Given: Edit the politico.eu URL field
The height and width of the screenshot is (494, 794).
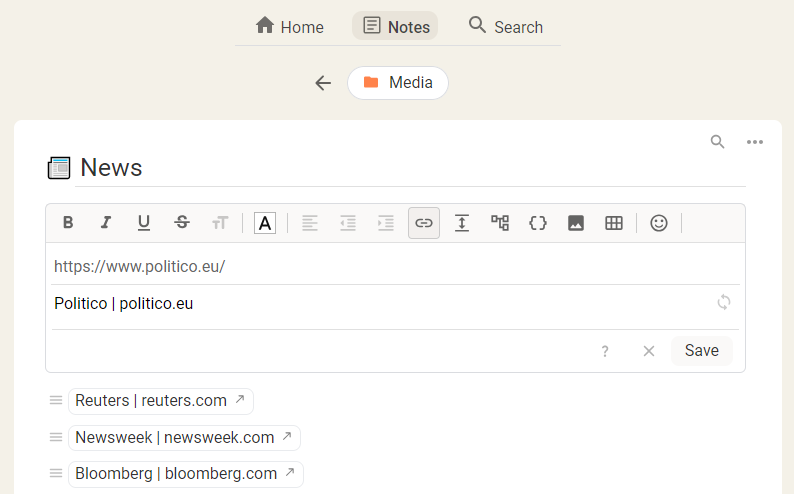Looking at the screenshot, I should pos(395,266).
